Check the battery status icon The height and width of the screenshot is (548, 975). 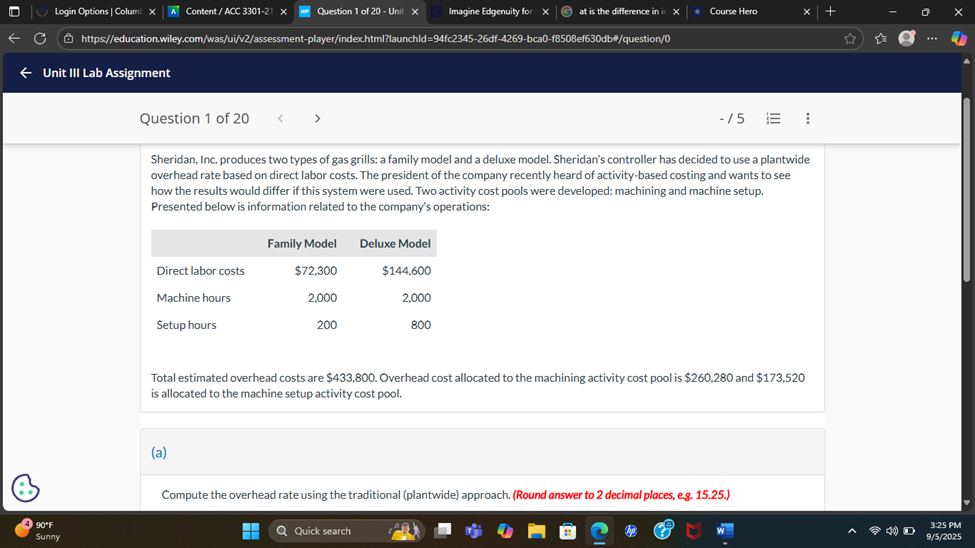[x=909, y=531]
